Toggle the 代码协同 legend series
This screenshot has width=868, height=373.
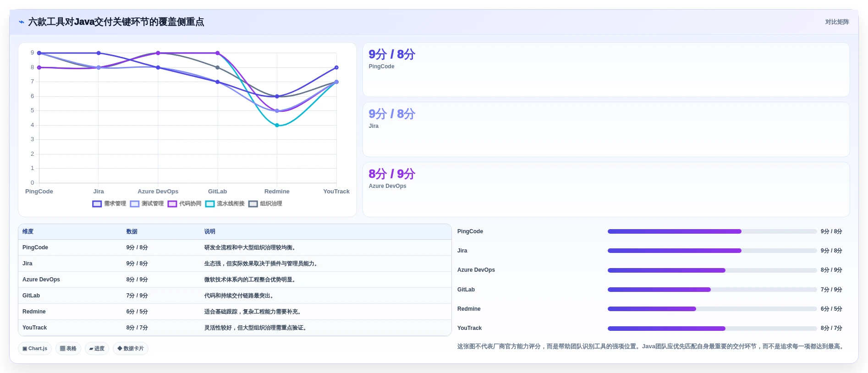184,204
